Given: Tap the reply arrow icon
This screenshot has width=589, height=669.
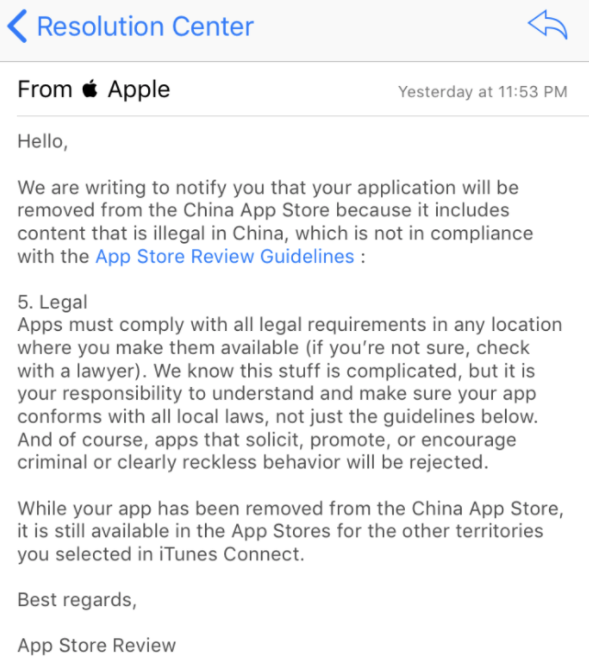Looking at the screenshot, I should [548, 25].
